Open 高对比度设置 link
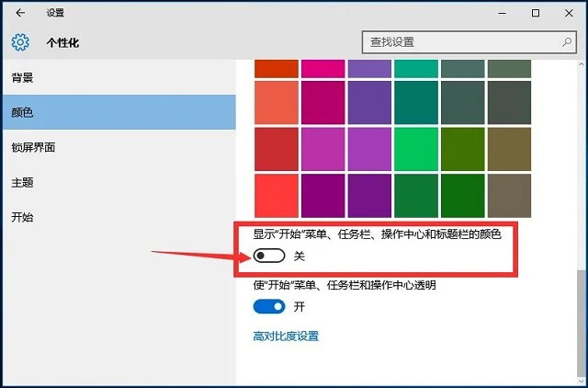This screenshot has width=588, height=388. 286,336
